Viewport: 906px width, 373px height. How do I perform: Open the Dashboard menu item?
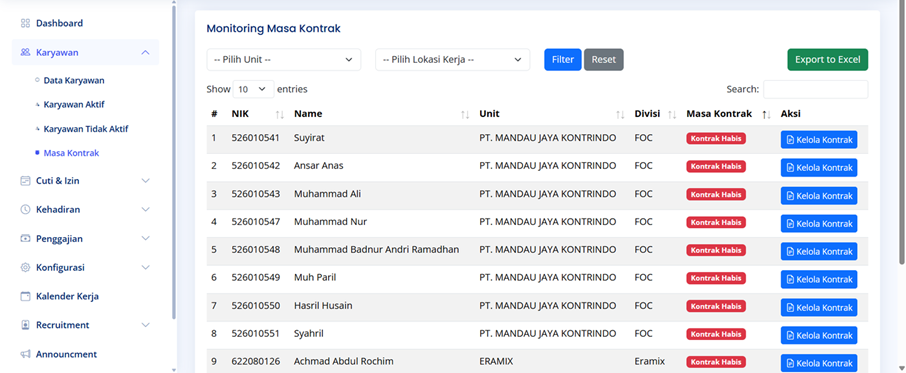click(x=60, y=23)
